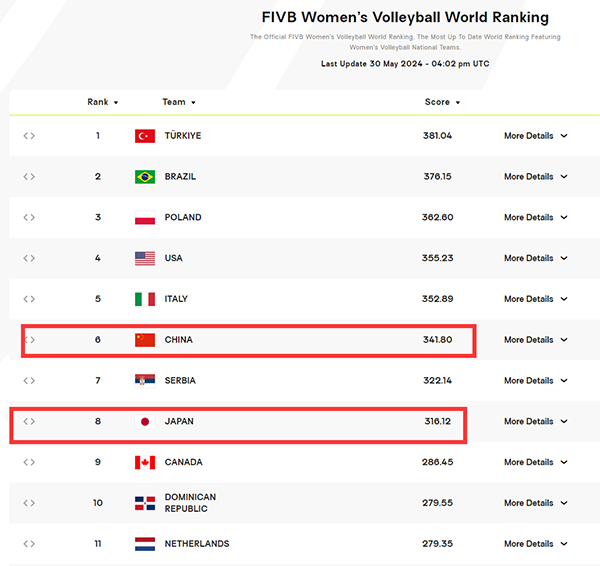600x566 pixels.
Task: Click the SERBIA team name
Action: 180,380
